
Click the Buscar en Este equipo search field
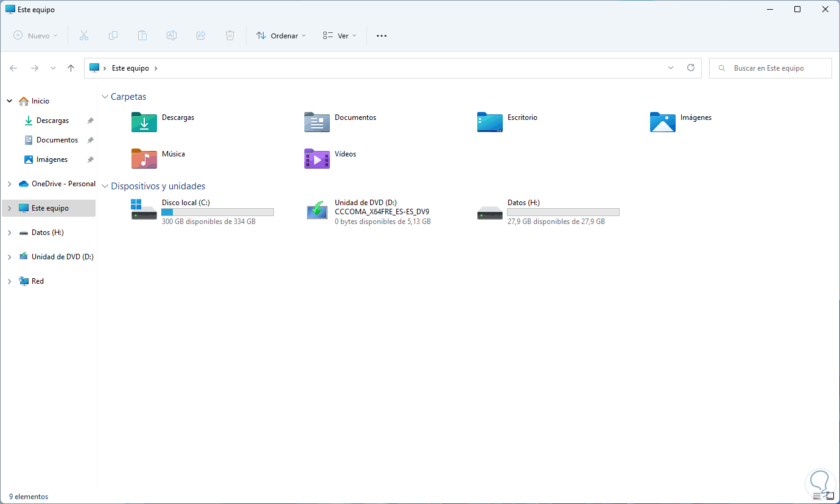tap(771, 68)
